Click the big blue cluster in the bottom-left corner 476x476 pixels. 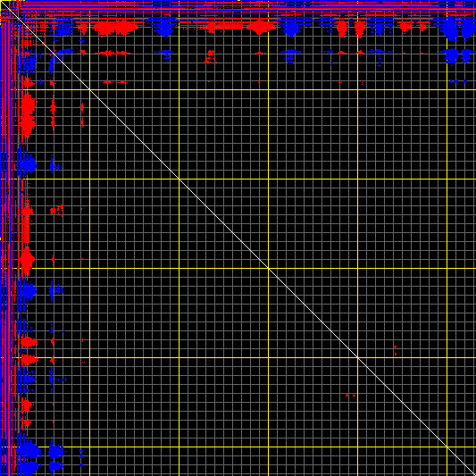(x=29, y=457)
